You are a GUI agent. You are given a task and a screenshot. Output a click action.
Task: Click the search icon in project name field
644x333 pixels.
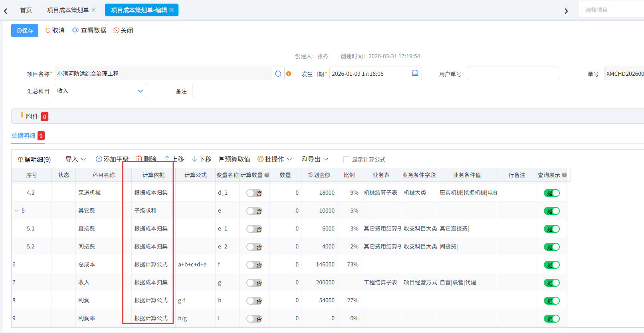278,74
